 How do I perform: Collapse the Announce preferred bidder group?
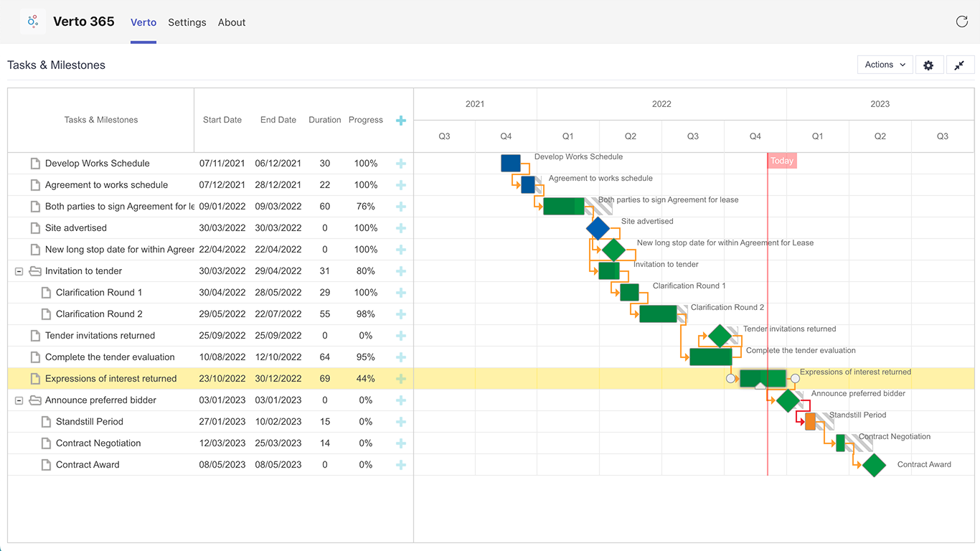click(x=18, y=400)
